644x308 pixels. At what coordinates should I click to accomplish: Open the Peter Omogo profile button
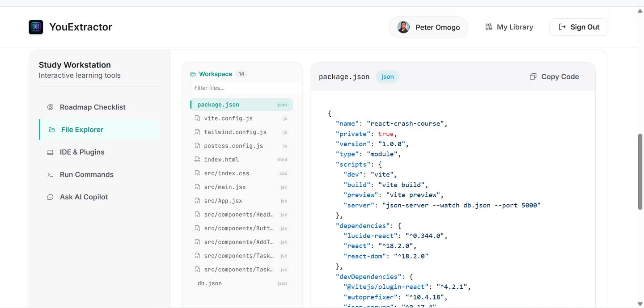[428, 27]
